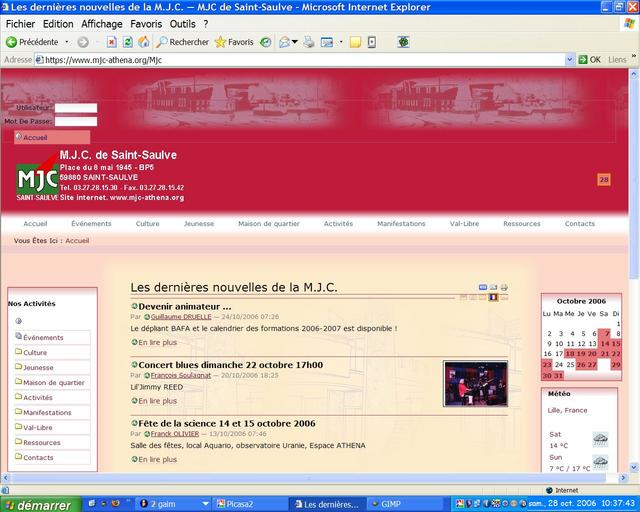Open the Fichier menu

(x=20, y=24)
